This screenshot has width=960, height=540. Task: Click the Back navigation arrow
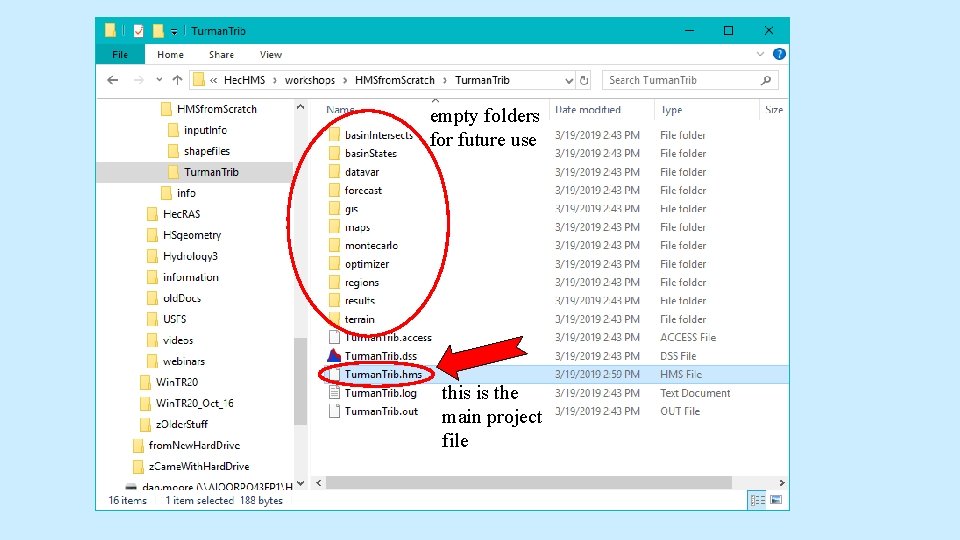[x=113, y=80]
